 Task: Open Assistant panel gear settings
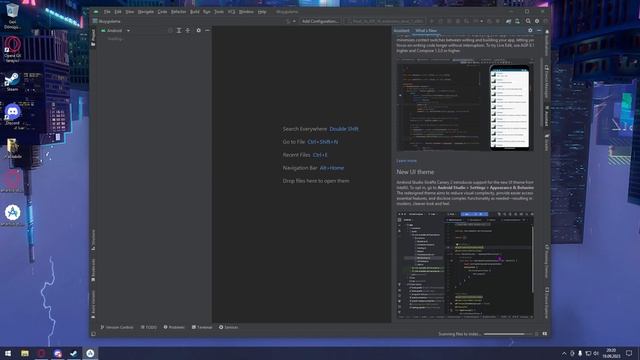coord(530,31)
